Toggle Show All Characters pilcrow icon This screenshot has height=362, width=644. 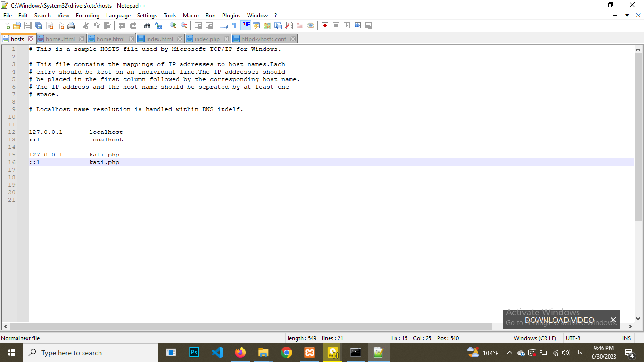pos(235,25)
